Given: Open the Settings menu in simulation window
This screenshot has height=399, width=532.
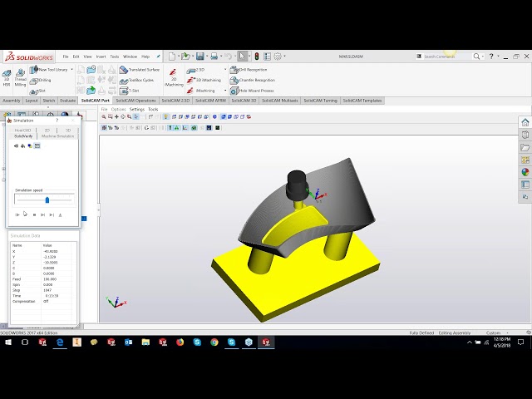Looking at the screenshot, I should (136, 109).
